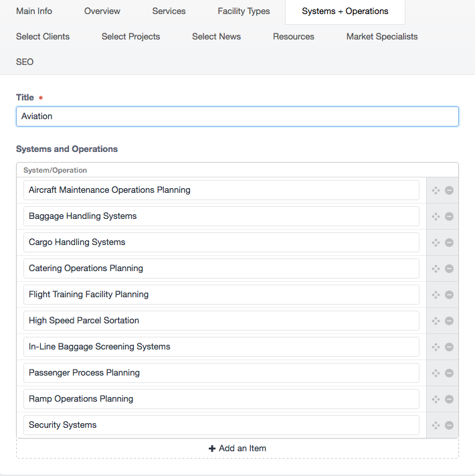Click the move handle for Baggage Handling Systems
The image size is (475, 476).
pyautogui.click(x=436, y=216)
